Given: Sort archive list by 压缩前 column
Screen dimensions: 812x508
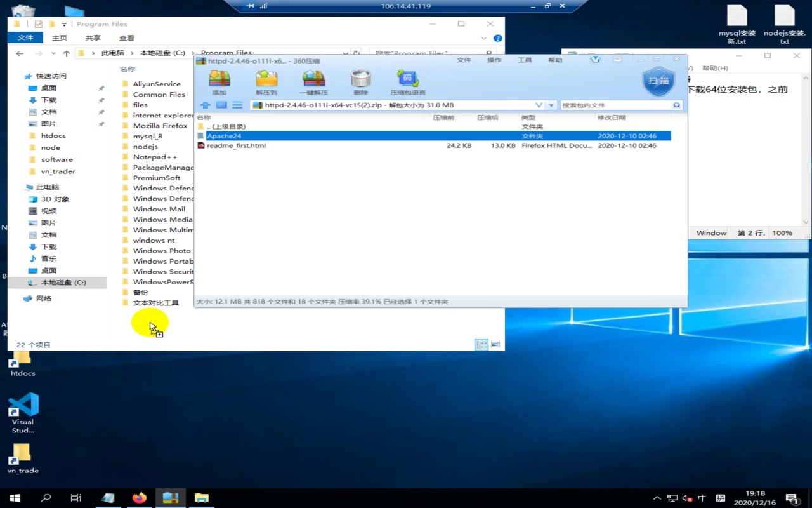Looking at the screenshot, I should coord(443,117).
